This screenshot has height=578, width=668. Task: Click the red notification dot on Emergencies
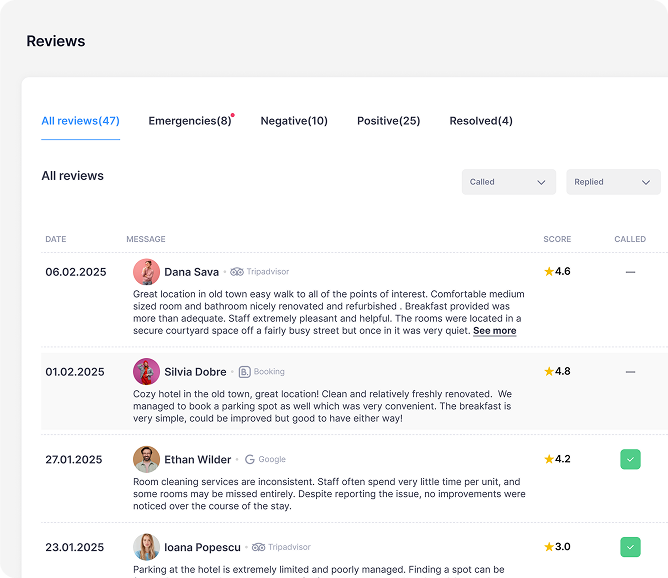(x=233, y=115)
